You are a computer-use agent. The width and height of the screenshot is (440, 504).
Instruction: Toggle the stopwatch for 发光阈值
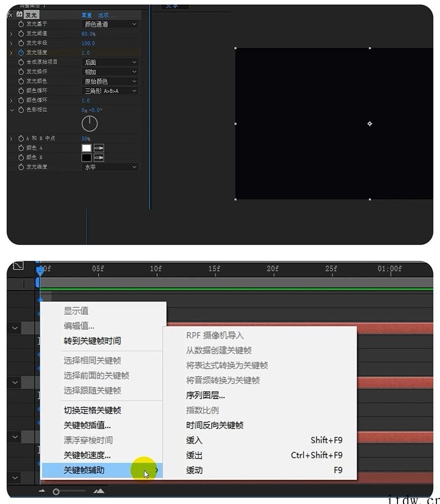pos(21,34)
